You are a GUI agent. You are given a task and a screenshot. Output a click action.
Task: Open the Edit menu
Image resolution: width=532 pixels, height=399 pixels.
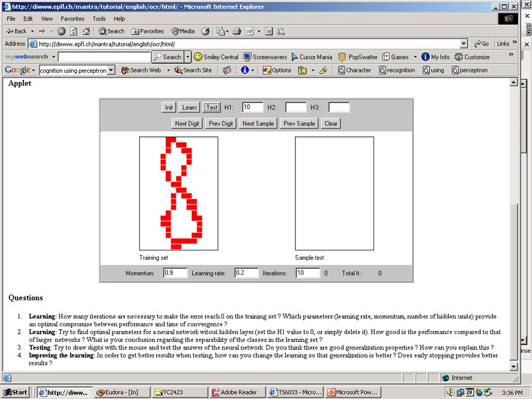[28, 19]
